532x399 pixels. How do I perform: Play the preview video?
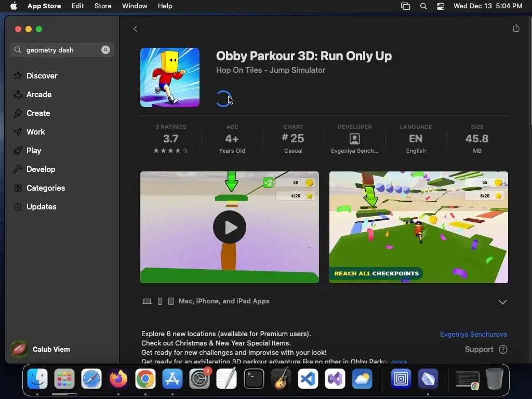pyautogui.click(x=229, y=227)
